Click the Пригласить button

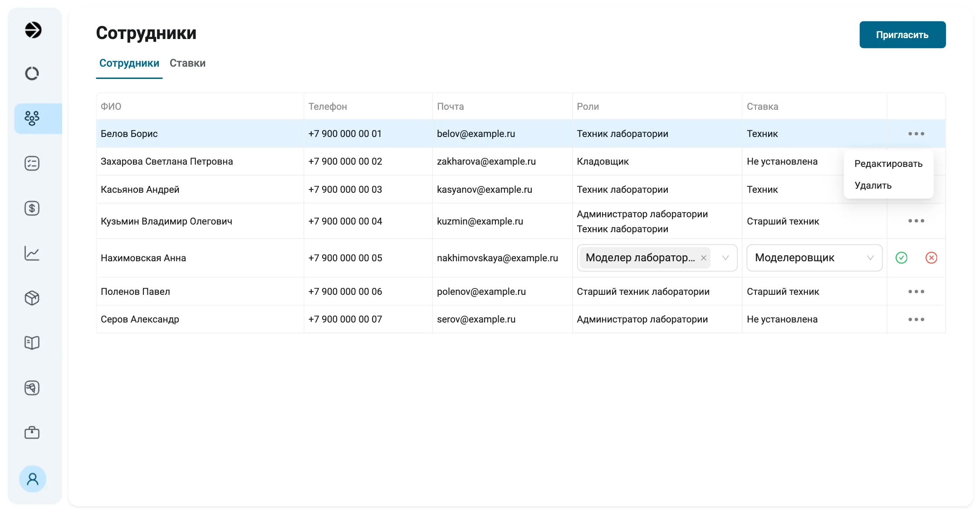902,34
